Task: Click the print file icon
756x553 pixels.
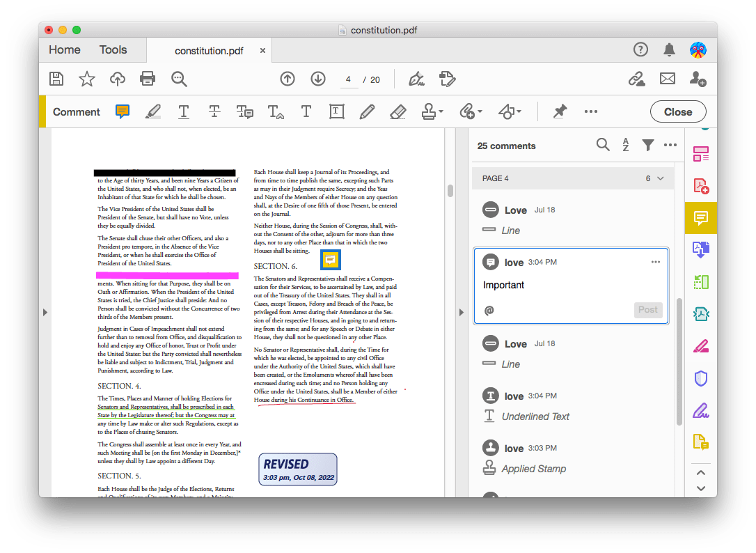Action: click(x=148, y=79)
